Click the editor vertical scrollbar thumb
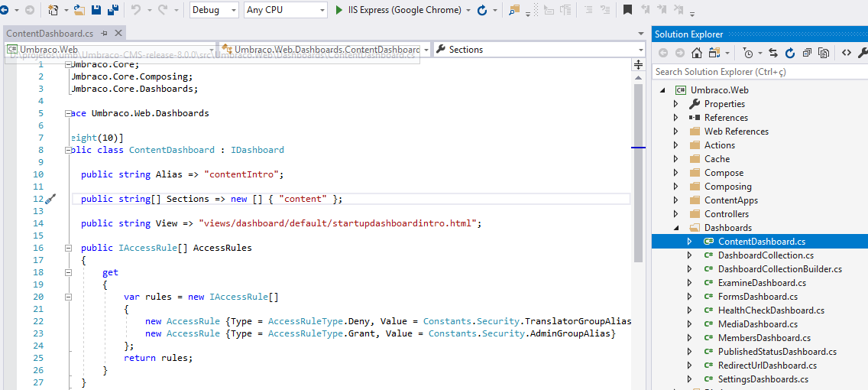Viewport: 868px width, 390px height. click(638, 172)
